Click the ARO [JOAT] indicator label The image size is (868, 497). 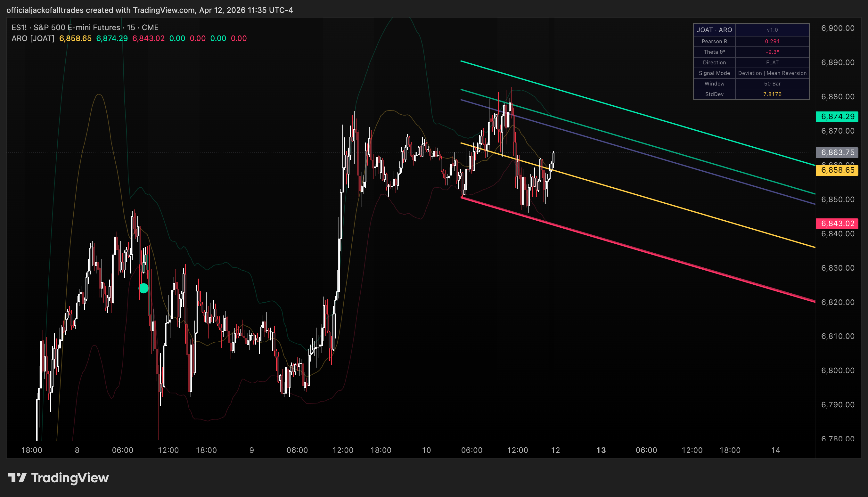33,38
